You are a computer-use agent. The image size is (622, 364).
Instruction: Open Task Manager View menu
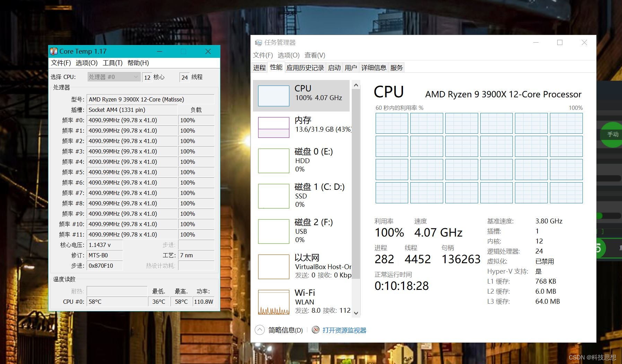315,55
